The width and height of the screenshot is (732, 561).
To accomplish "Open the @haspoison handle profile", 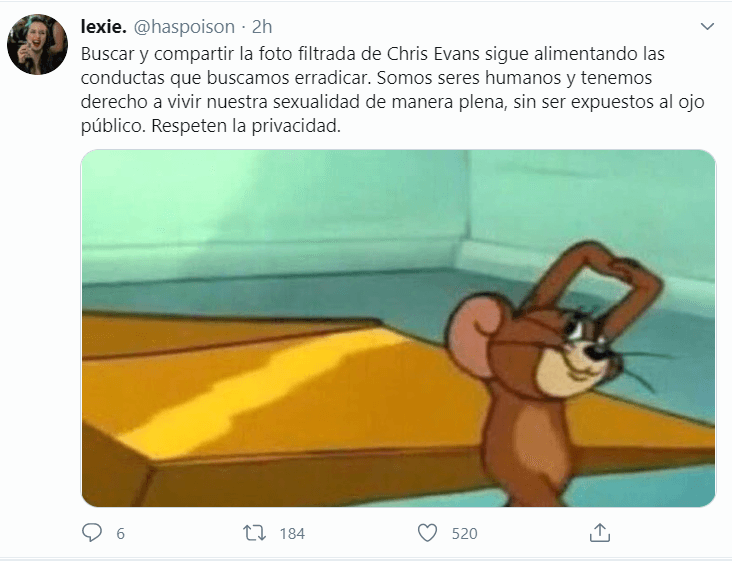I will coord(184,27).
